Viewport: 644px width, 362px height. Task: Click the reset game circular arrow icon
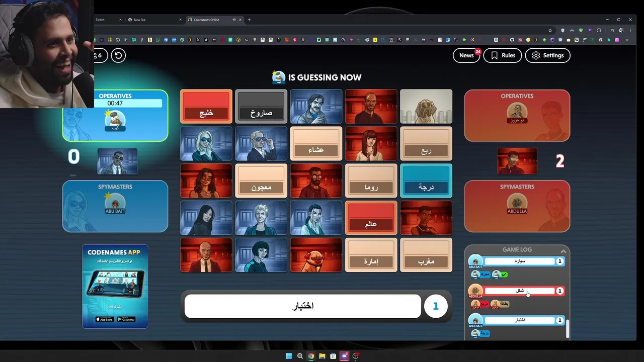[x=118, y=55]
